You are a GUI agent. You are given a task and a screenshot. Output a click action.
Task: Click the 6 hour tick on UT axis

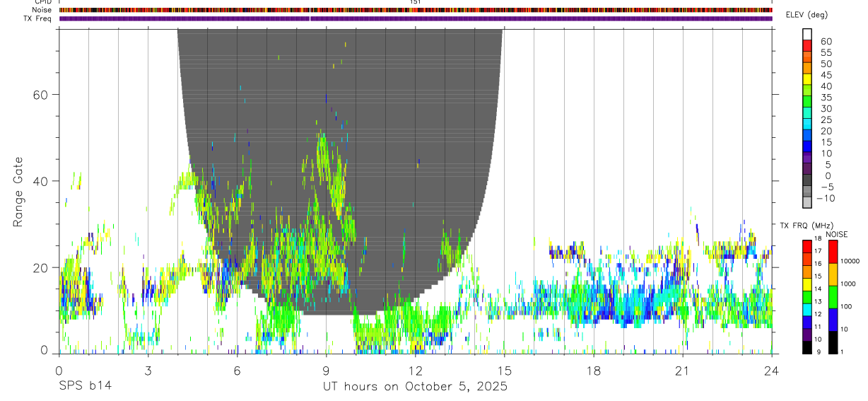(237, 371)
